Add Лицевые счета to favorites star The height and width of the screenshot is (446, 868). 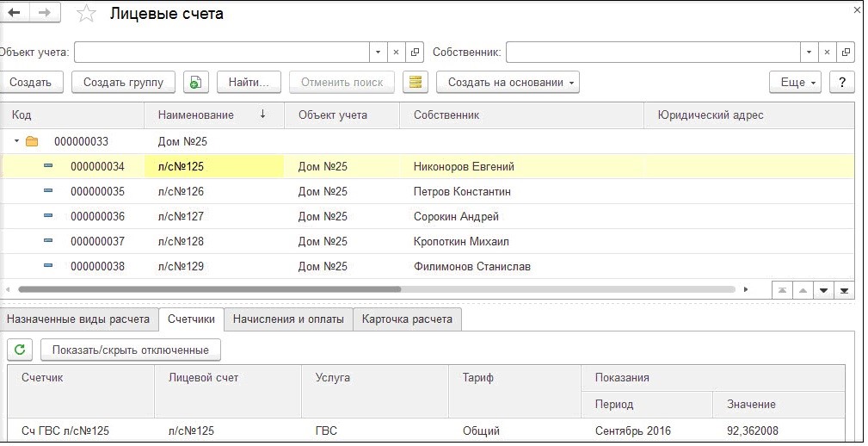[86, 14]
